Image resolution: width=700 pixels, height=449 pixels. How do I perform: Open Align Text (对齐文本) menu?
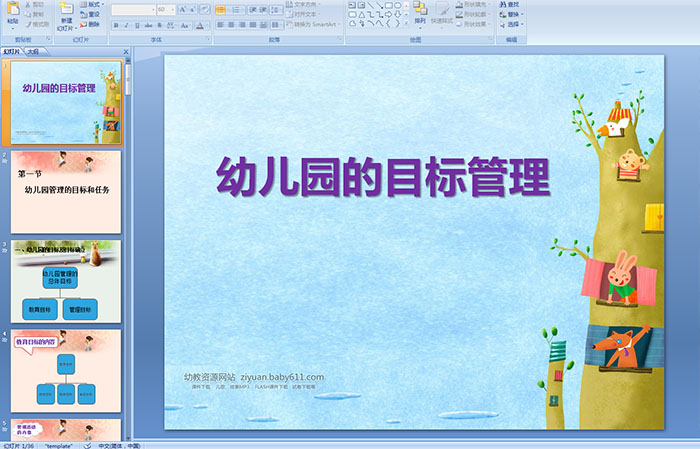[x=304, y=14]
